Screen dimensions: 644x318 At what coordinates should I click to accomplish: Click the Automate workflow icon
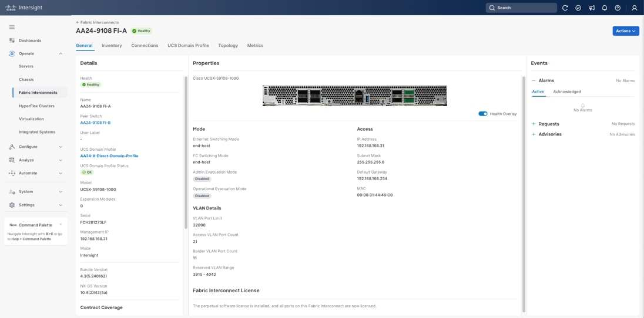tap(12, 173)
